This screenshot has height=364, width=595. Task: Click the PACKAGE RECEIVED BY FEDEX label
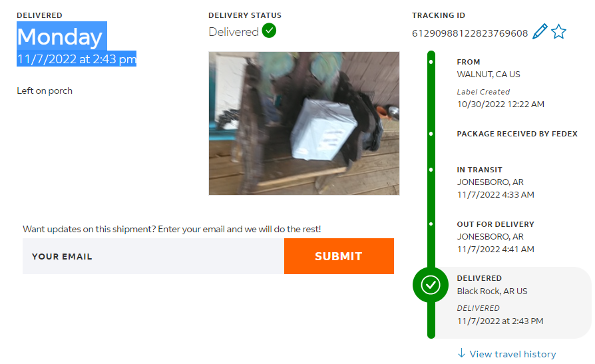[x=517, y=134]
